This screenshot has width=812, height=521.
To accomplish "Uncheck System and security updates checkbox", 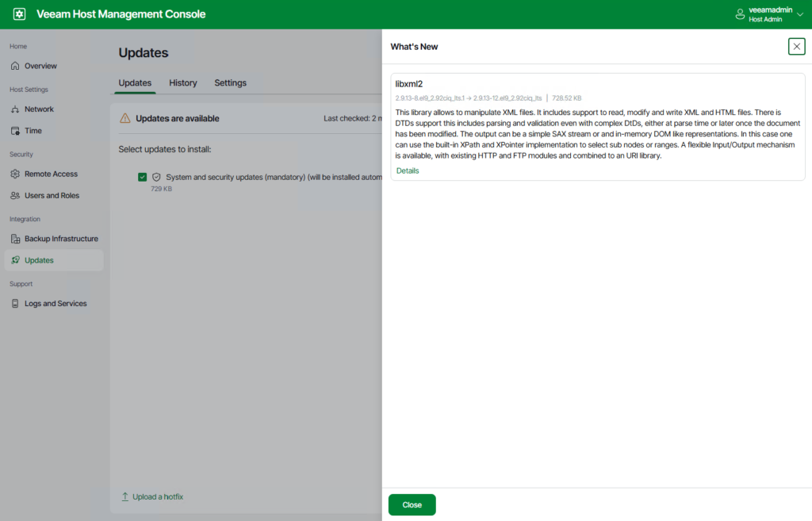I will pyautogui.click(x=143, y=177).
